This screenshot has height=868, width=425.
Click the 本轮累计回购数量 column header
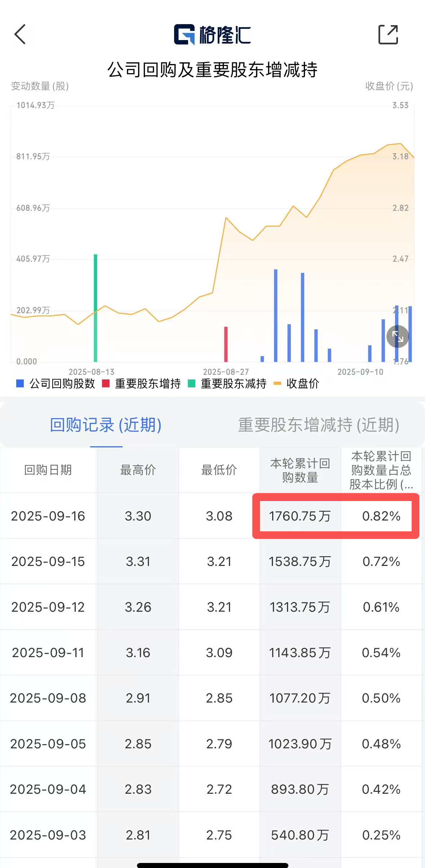coord(300,470)
